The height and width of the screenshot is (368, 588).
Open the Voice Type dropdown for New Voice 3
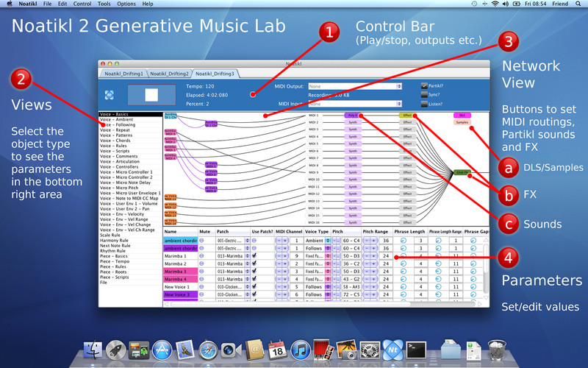[318, 294]
